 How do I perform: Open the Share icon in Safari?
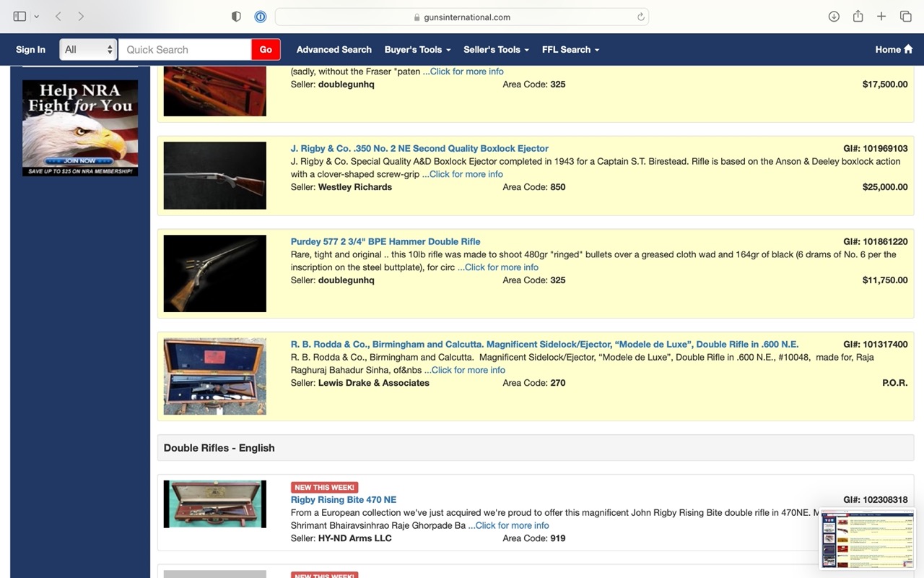coord(858,16)
